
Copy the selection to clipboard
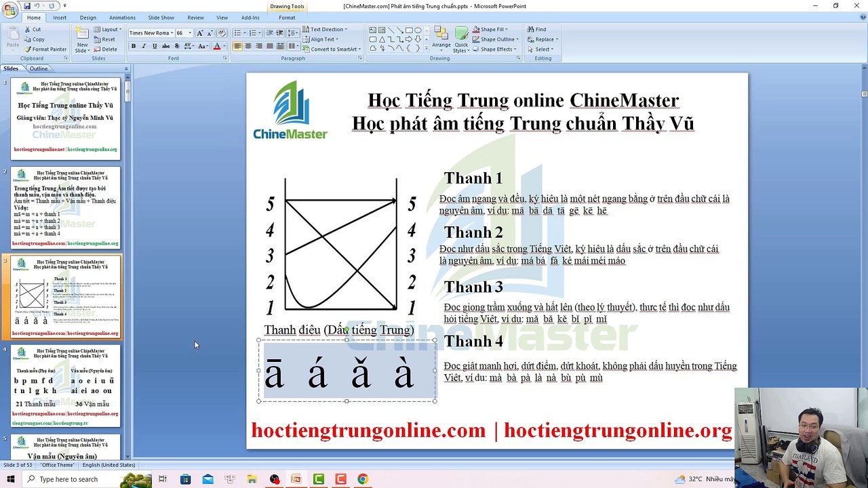tap(34, 39)
